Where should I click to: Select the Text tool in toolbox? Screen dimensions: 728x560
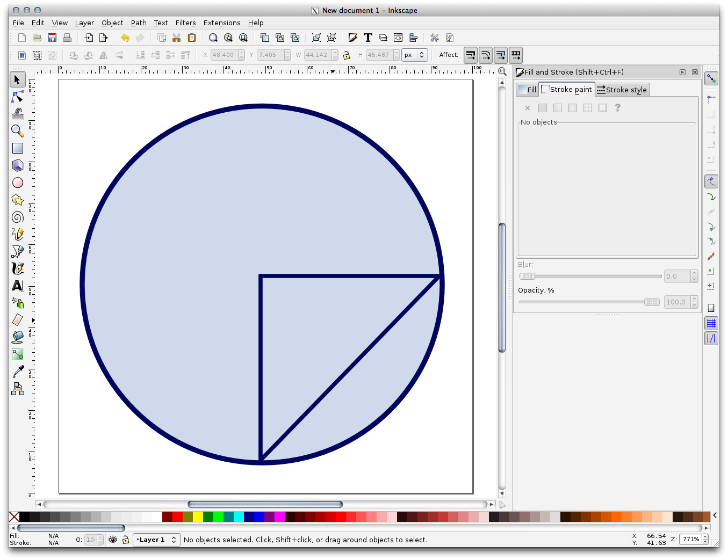click(x=17, y=286)
